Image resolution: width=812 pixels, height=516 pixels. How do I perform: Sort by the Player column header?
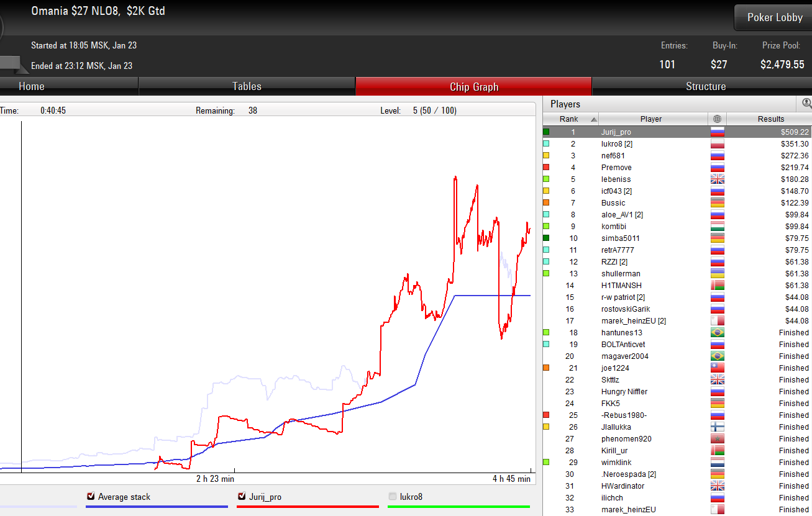point(654,119)
